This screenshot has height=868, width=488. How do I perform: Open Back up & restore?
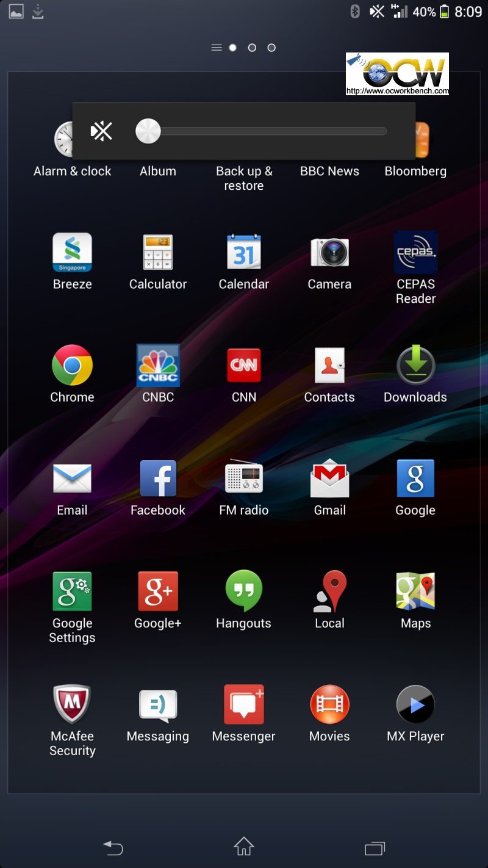point(244,178)
